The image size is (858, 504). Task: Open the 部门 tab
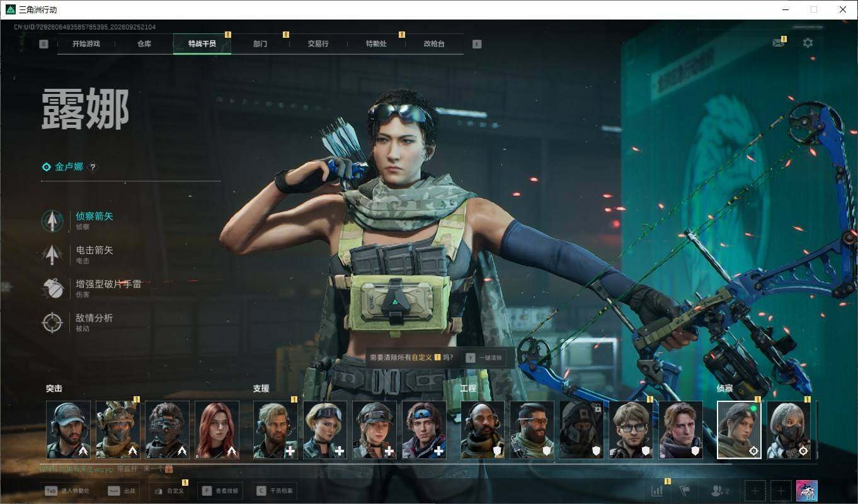click(260, 44)
